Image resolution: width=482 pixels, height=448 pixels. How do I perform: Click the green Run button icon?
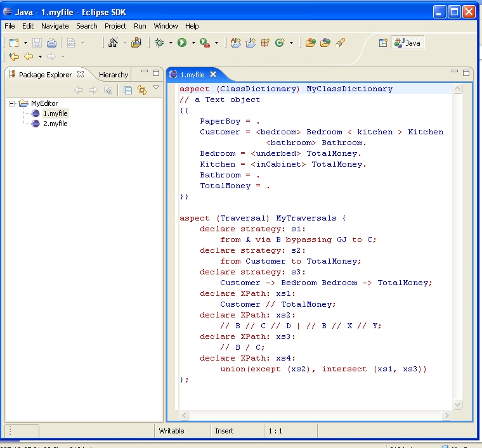[x=182, y=43]
